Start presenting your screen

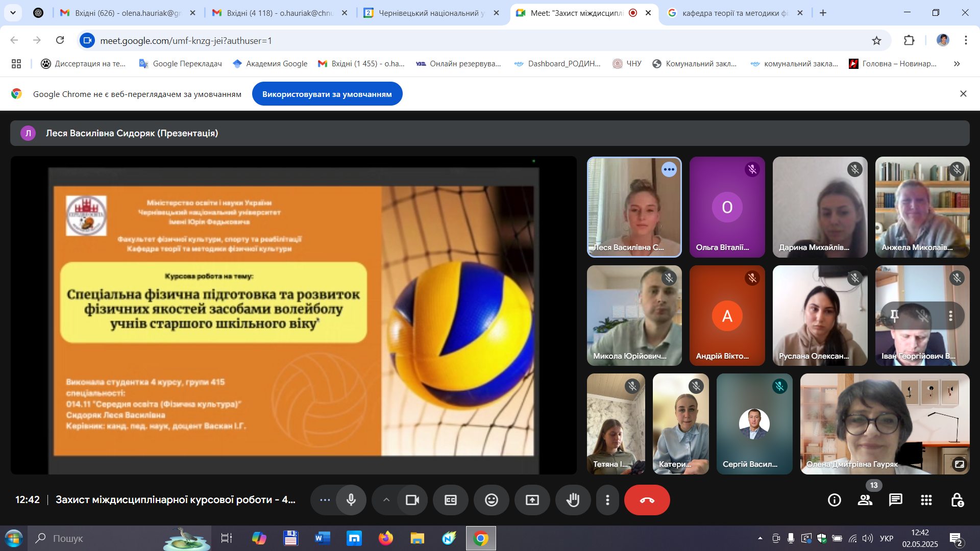click(x=532, y=500)
